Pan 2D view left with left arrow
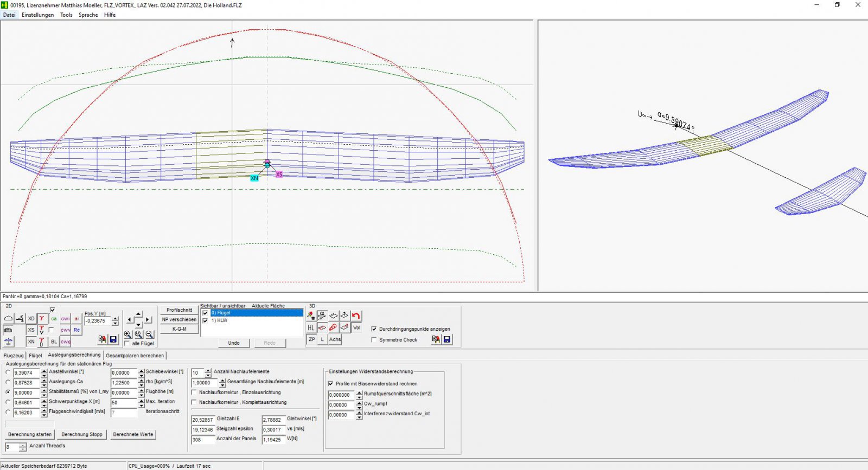Viewport: 868px width, 470px height. coord(130,320)
